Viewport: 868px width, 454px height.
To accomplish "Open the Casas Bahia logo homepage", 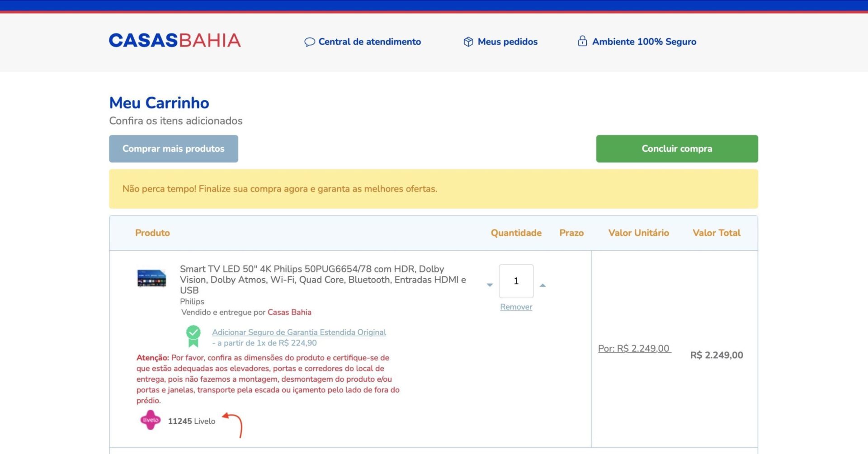I will tap(175, 41).
